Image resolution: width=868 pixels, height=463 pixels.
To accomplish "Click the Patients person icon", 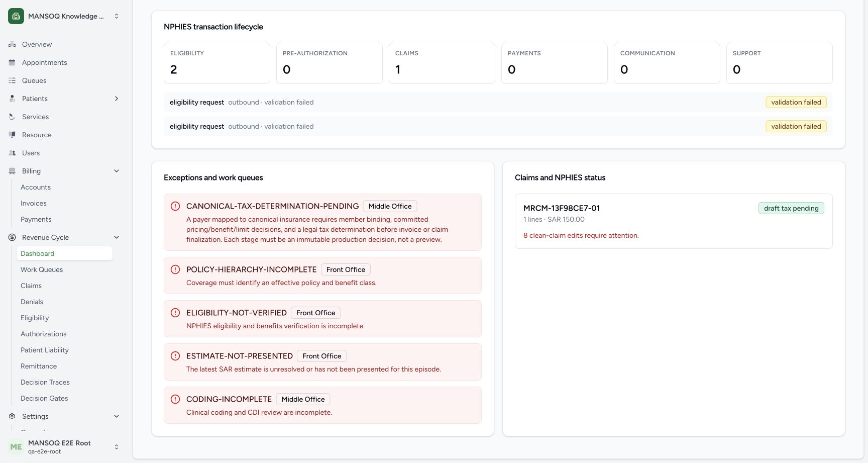I will click(12, 99).
